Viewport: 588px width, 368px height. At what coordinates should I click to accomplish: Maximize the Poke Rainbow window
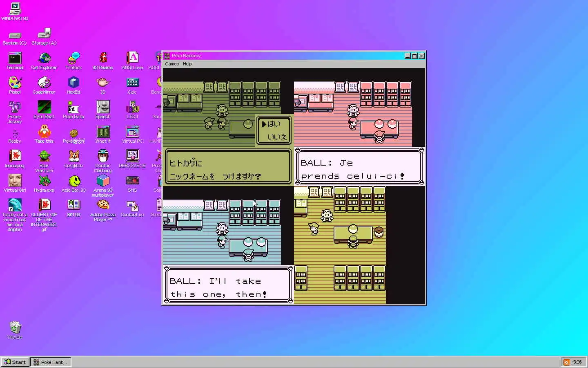[x=414, y=56]
